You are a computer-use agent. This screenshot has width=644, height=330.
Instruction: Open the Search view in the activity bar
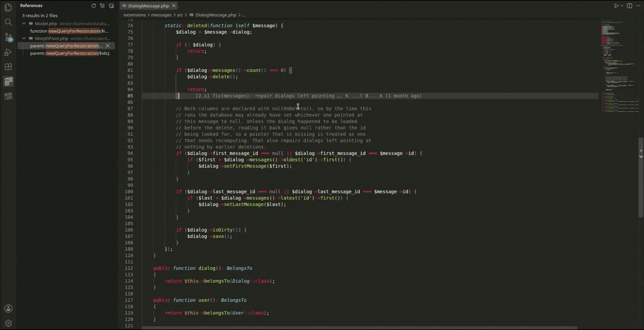(8, 22)
